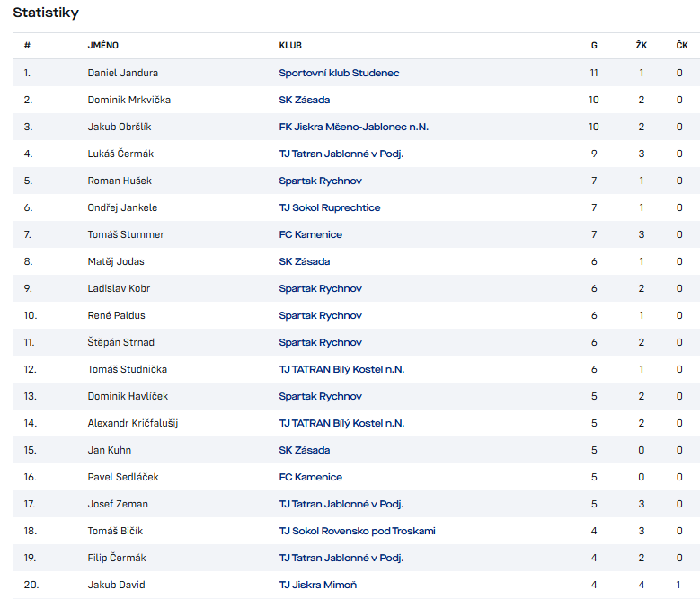The height and width of the screenshot is (599, 700).
Task: Click the FK Jiskra Mšeno-Jablonec n.N. link
Action: coord(353,127)
